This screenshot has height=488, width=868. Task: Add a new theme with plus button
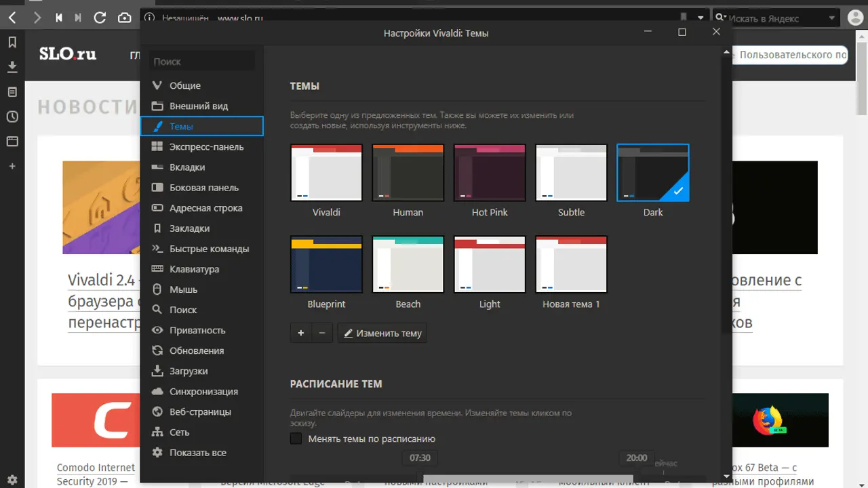point(300,333)
